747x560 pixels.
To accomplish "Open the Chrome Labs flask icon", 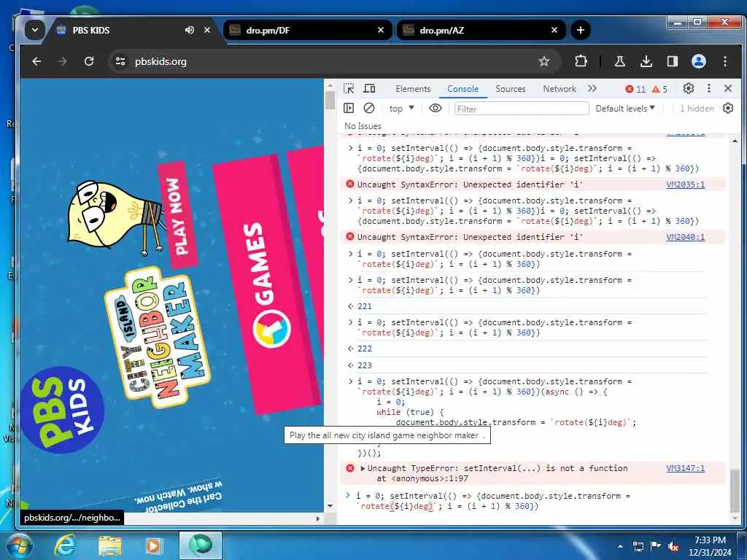I will [x=620, y=61].
